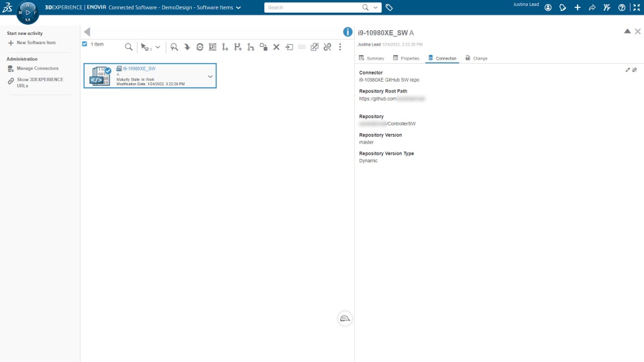Open the user profile icon
This screenshot has height=362, width=644.
[x=548, y=7]
